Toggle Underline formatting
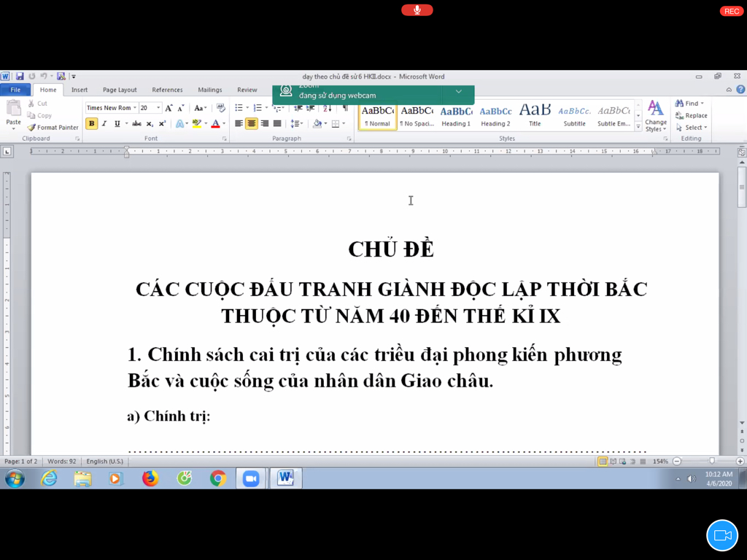747x560 pixels. tap(117, 123)
